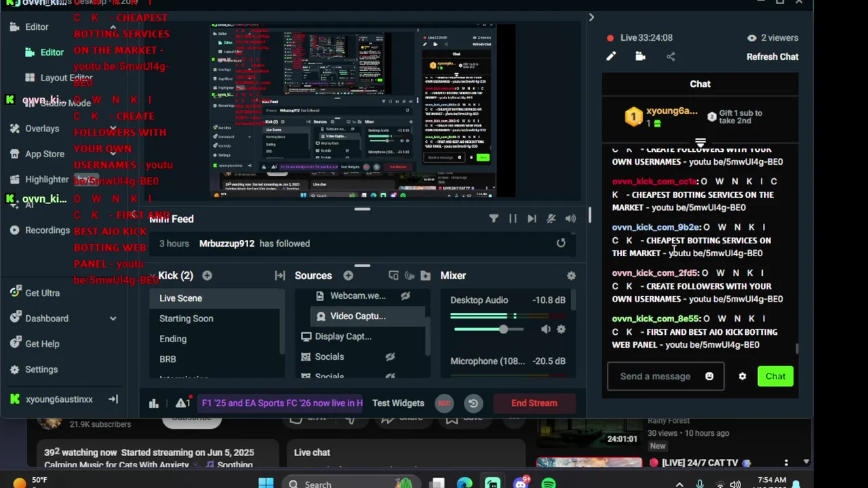Click Test Widgets
The width and height of the screenshot is (868, 488).
[x=398, y=403]
